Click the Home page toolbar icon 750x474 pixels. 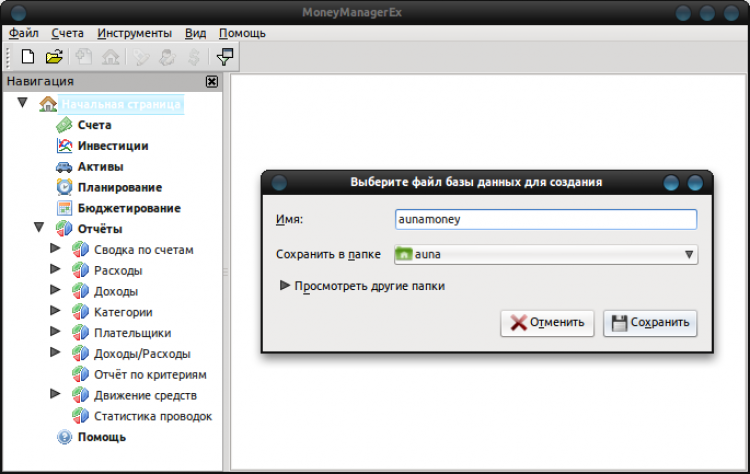click(110, 57)
